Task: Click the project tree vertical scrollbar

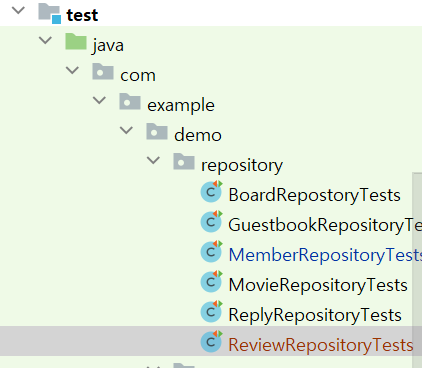Action: pos(417,270)
